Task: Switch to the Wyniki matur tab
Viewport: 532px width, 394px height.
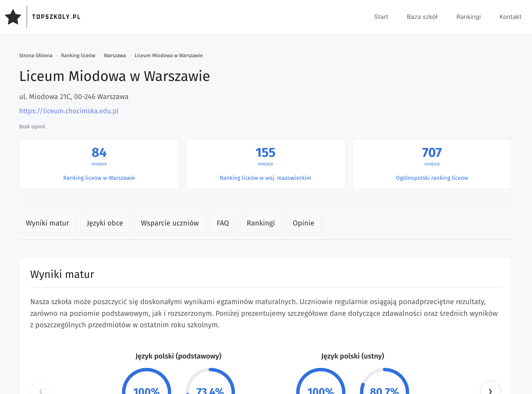Action: click(47, 223)
